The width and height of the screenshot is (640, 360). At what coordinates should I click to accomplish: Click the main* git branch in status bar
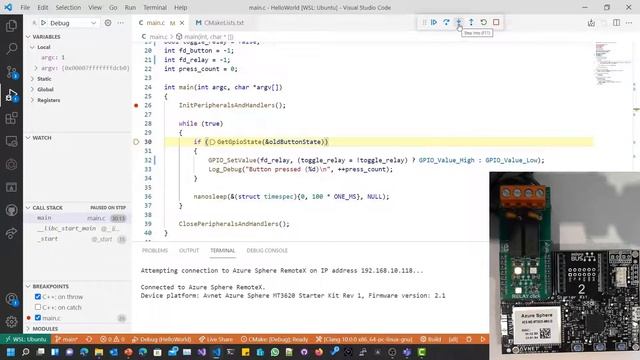[x=66, y=339]
